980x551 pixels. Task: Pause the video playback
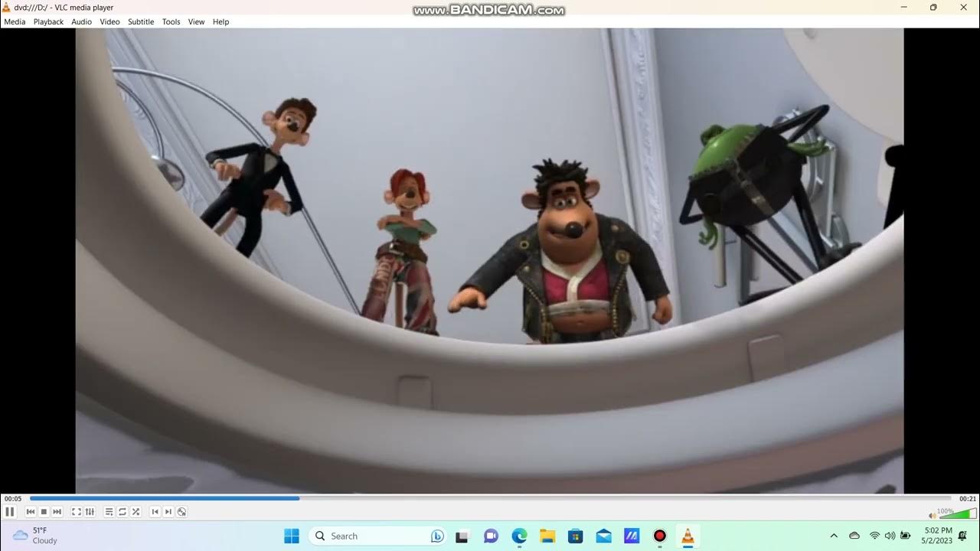pos(10,512)
